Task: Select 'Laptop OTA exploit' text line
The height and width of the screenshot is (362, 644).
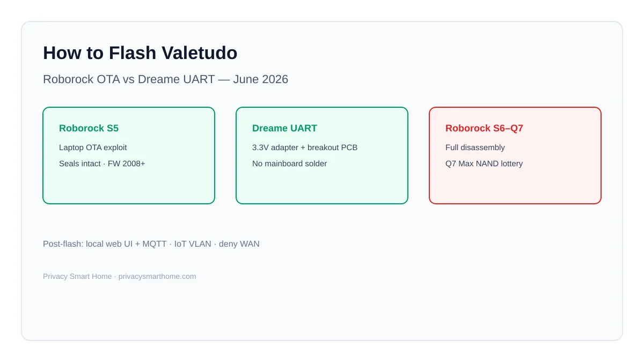Action: [x=93, y=147]
